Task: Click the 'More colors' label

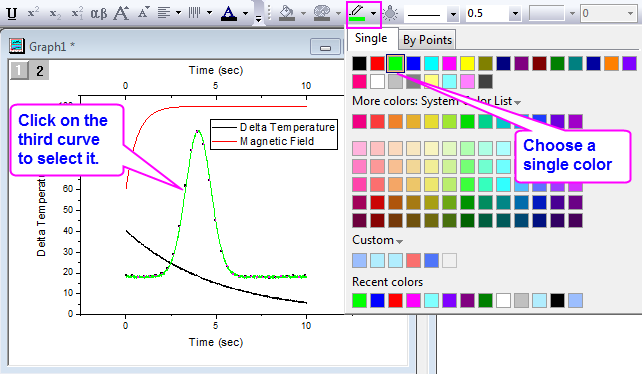Action: coord(385,101)
